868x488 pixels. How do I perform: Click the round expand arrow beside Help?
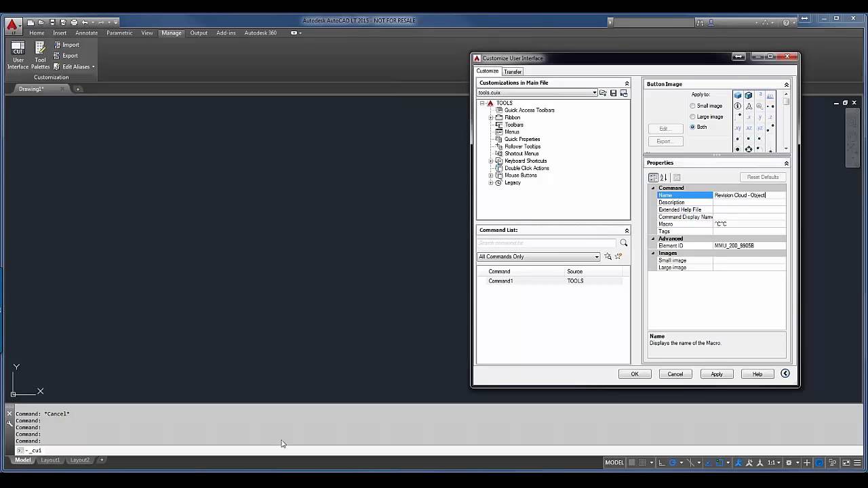click(x=785, y=373)
